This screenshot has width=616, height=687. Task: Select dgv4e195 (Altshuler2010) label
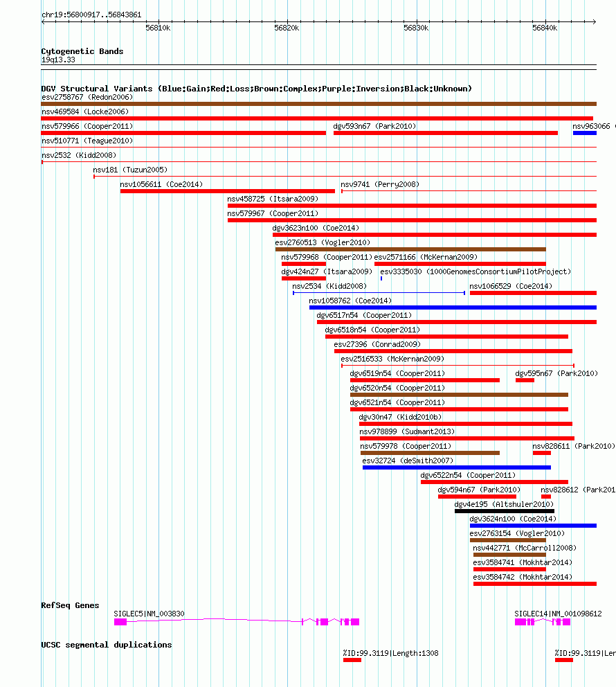click(x=505, y=504)
